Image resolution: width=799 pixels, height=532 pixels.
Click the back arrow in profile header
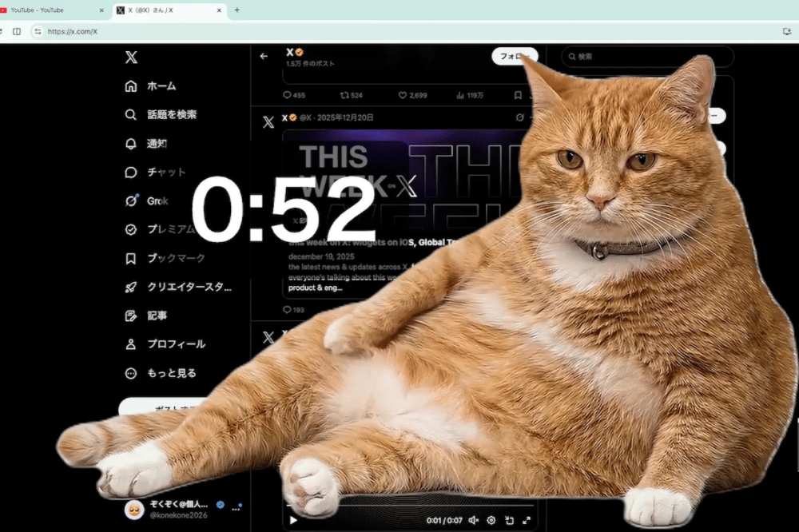(x=264, y=56)
